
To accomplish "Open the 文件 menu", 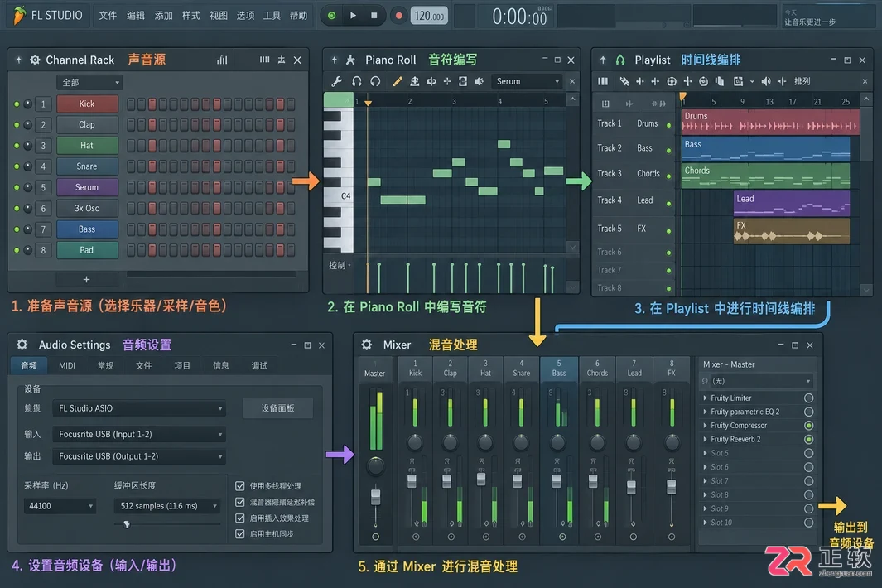I will (x=108, y=16).
